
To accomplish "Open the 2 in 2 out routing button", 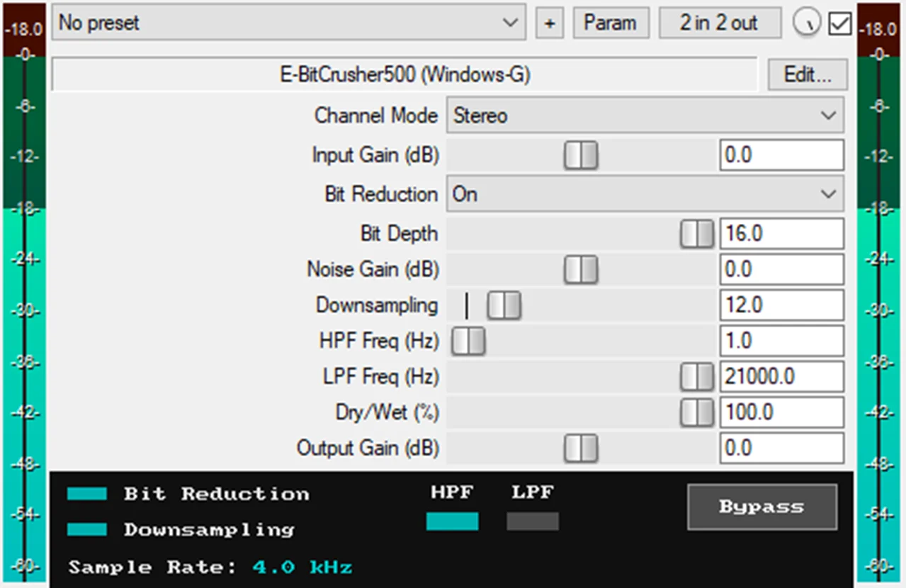I will pos(720,23).
